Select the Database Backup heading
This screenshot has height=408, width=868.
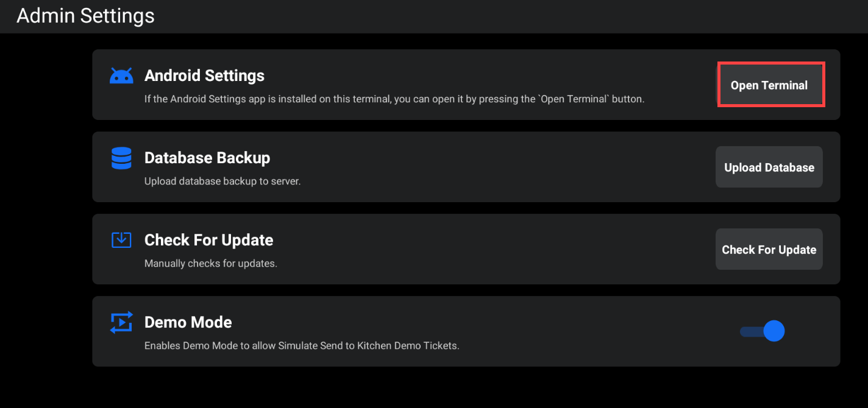pyautogui.click(x=207, y=158)
